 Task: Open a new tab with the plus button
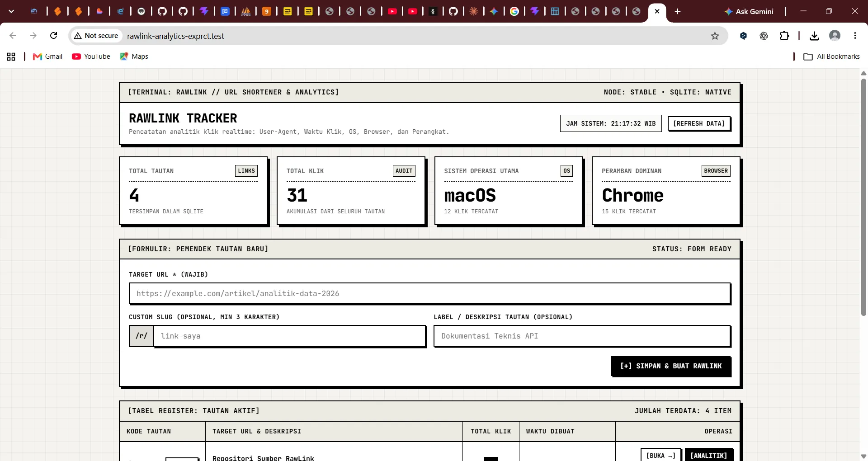(x=677, y=12)
